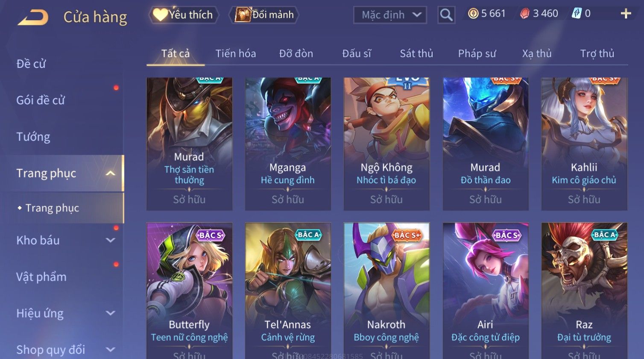Tap the gold coin balance icon

click(x=473, y=14)
